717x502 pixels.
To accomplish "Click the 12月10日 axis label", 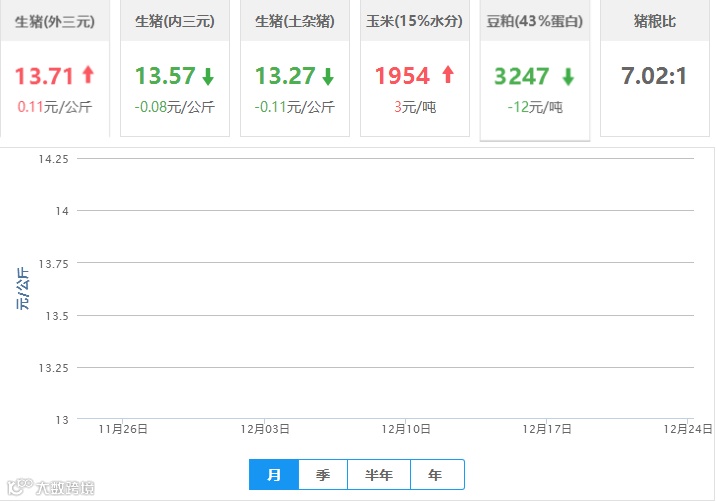I will click(x=406, y=429).
